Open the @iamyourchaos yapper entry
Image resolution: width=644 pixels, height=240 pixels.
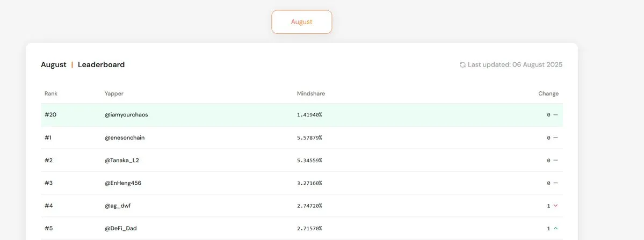tap(126, 115)
